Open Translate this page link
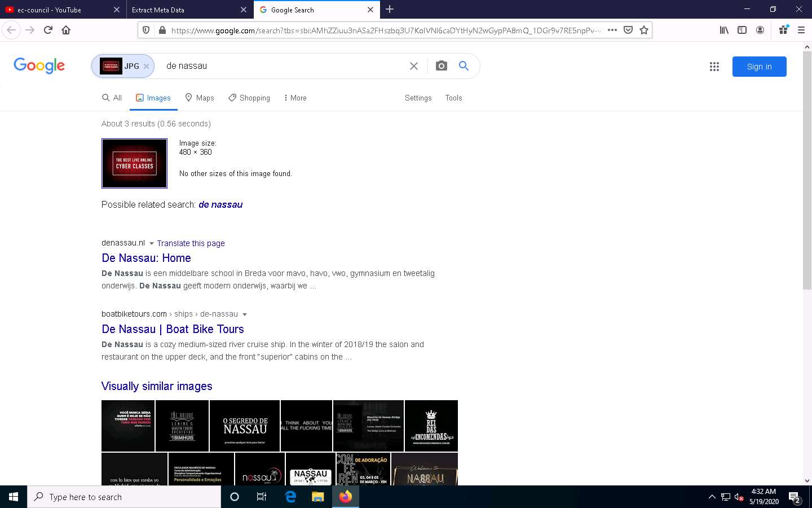Screen dimensions: 812x508 coord(191,243)
